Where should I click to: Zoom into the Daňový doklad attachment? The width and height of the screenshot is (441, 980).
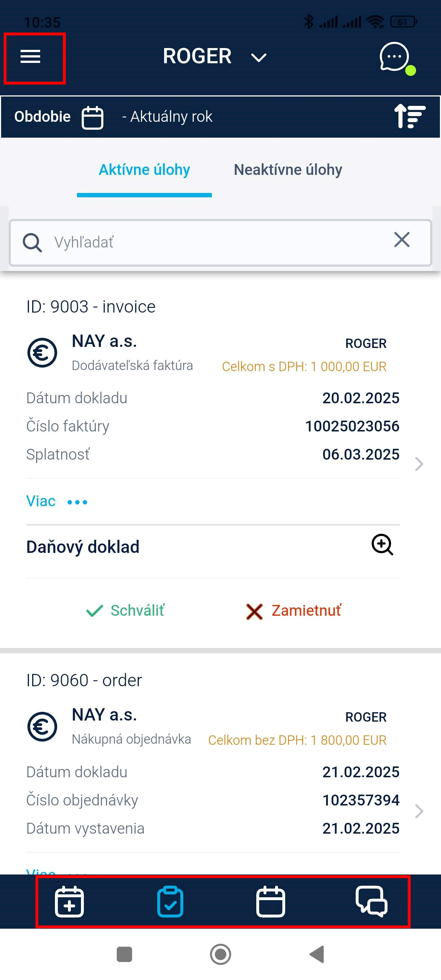coord(382,545)
